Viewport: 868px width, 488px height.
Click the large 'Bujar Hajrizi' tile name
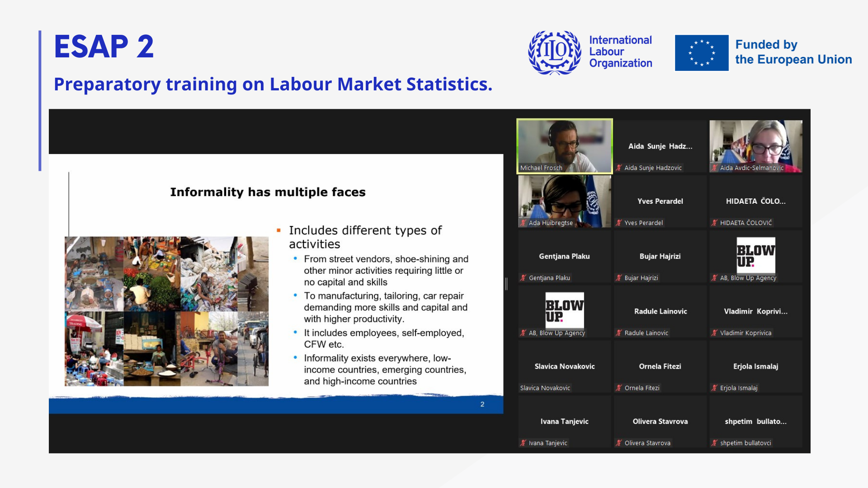pos(660,257)
